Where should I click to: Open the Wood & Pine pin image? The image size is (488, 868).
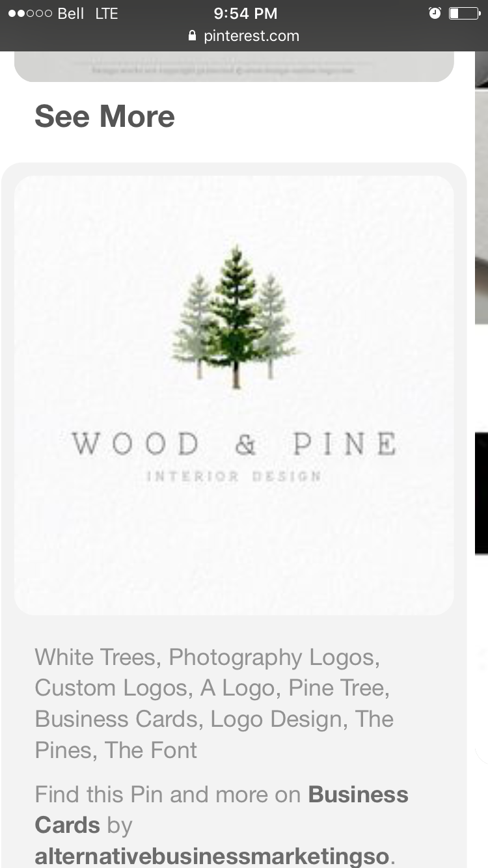click(x=234, y=395)
